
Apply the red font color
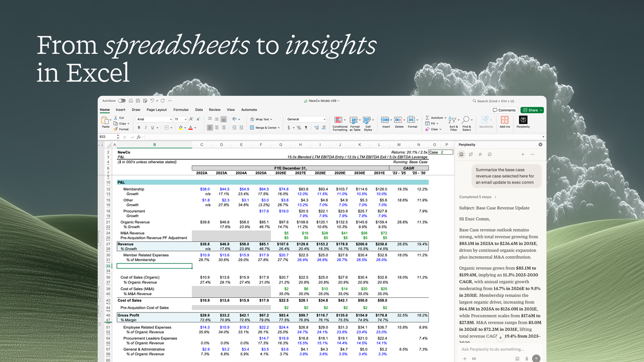[x=190, y=128]
